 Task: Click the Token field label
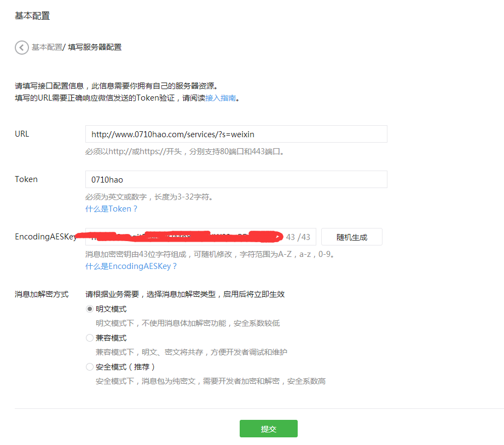pos(26,179)
